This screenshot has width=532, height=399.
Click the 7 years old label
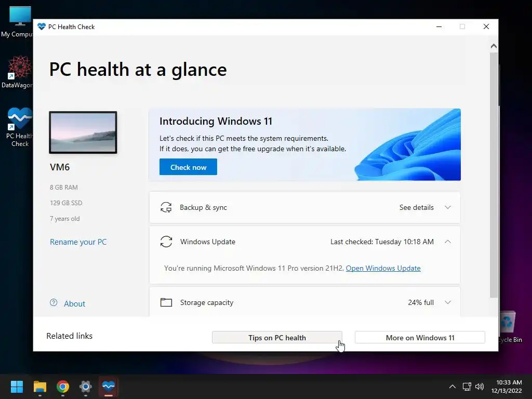tap(65, 219)
